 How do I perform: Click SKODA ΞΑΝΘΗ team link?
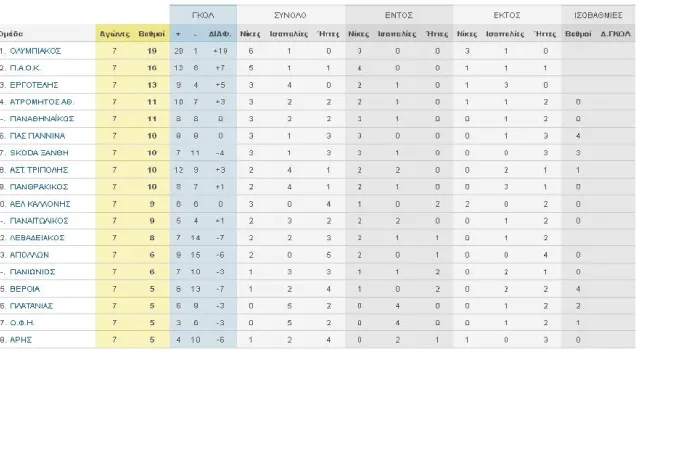39,153
